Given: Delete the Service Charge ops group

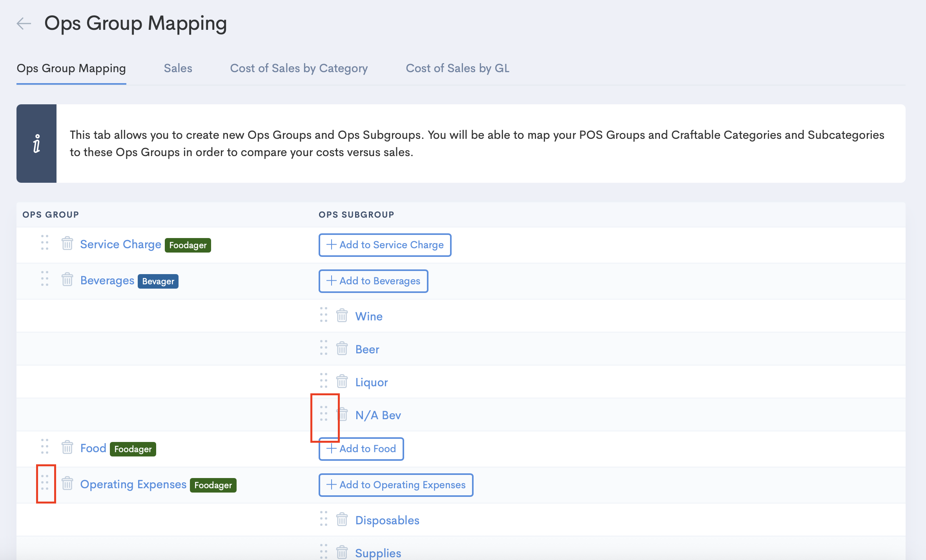Looking at the screenshot, I should [x=67, y=244].
